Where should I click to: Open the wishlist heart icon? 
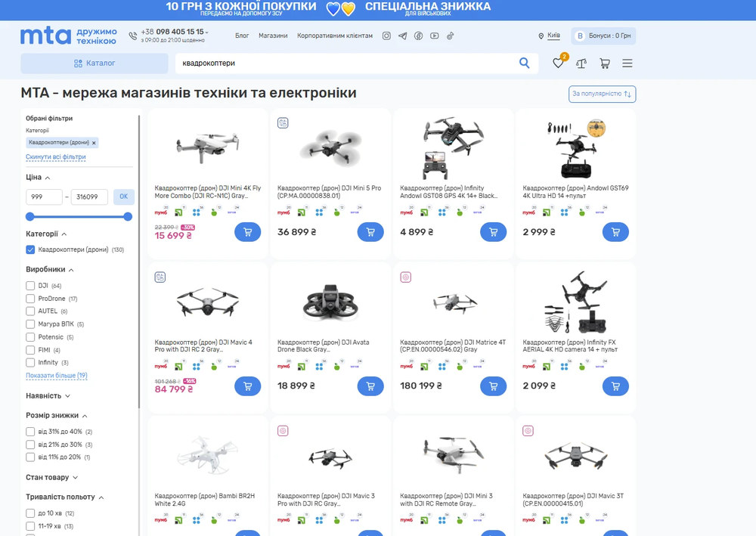(x=558, y=64)
